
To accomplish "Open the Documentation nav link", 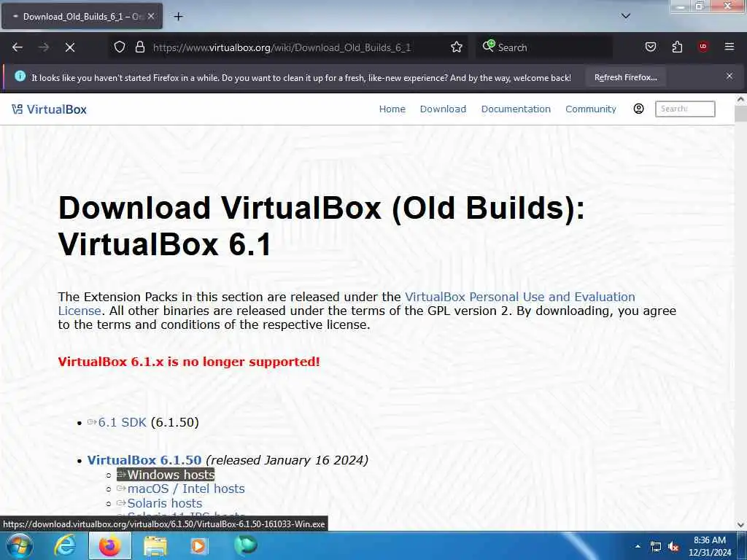I will click(x=516, y=109).
